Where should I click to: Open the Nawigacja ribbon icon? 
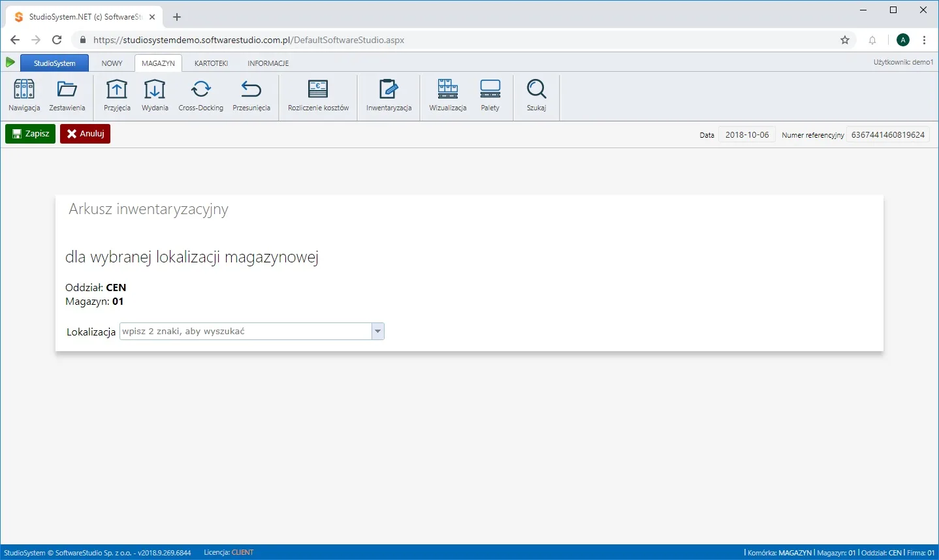tap(24, 96)
